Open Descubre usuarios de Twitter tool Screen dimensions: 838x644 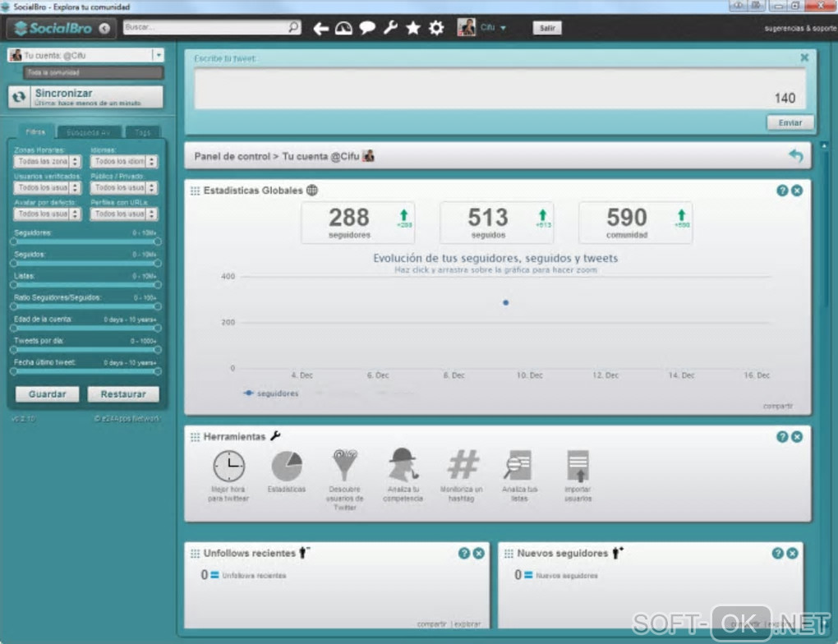point(345,480)
